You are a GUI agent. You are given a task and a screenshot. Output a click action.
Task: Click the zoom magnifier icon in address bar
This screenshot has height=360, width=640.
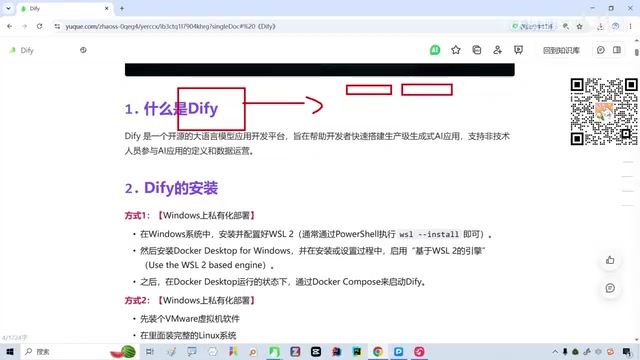[x=566, y=26]
